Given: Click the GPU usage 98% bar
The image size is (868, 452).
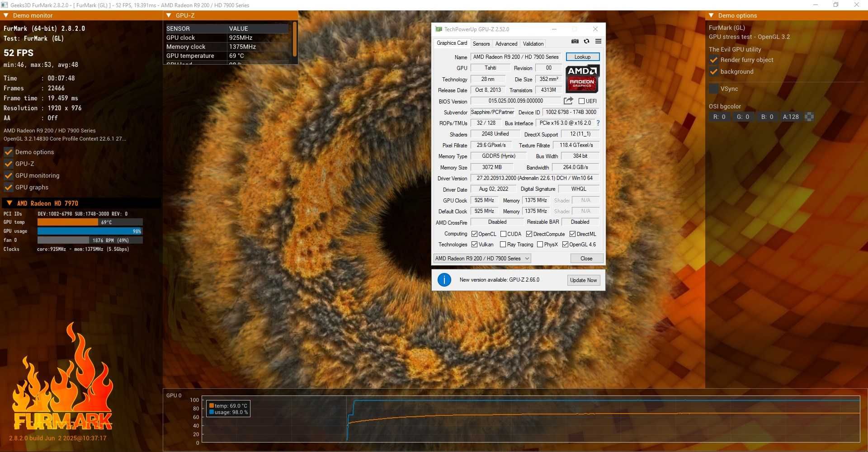Looking at the screenshot, I should 90,231.
